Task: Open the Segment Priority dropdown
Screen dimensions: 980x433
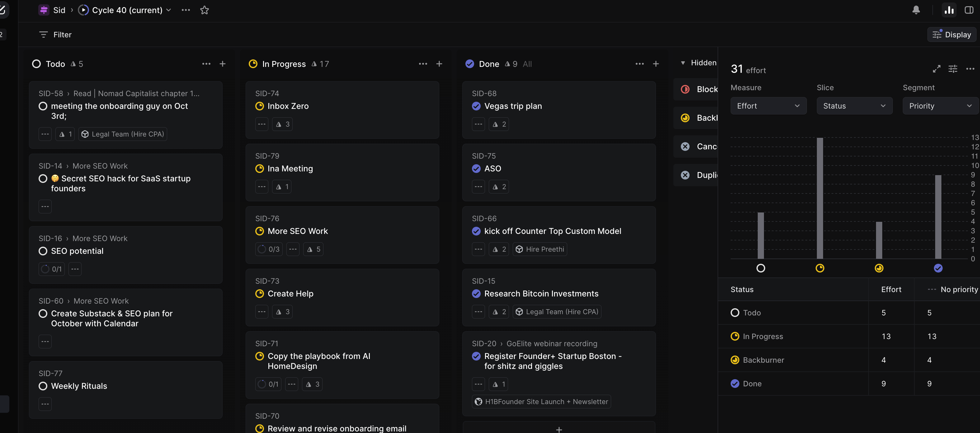Action: click(x=940, y=106)
